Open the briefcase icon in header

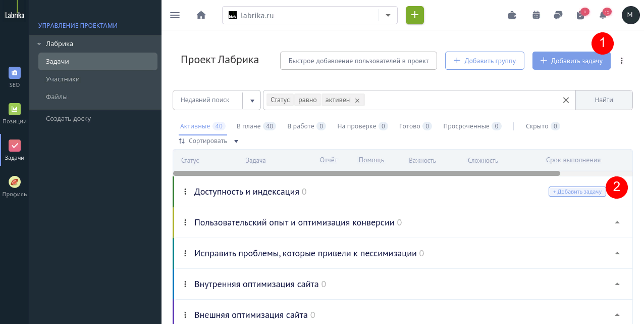point(512,15)
